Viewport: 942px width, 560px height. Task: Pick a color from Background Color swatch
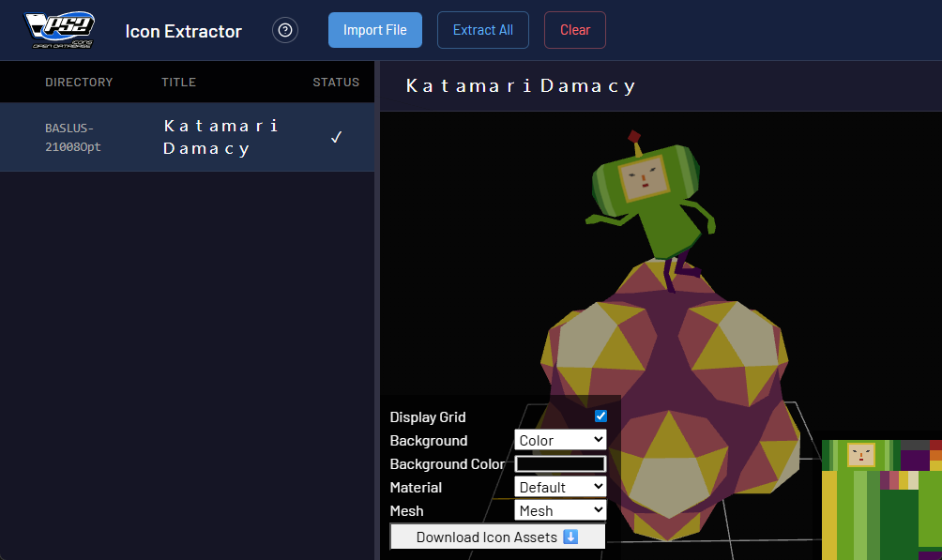tap(560, 463)
